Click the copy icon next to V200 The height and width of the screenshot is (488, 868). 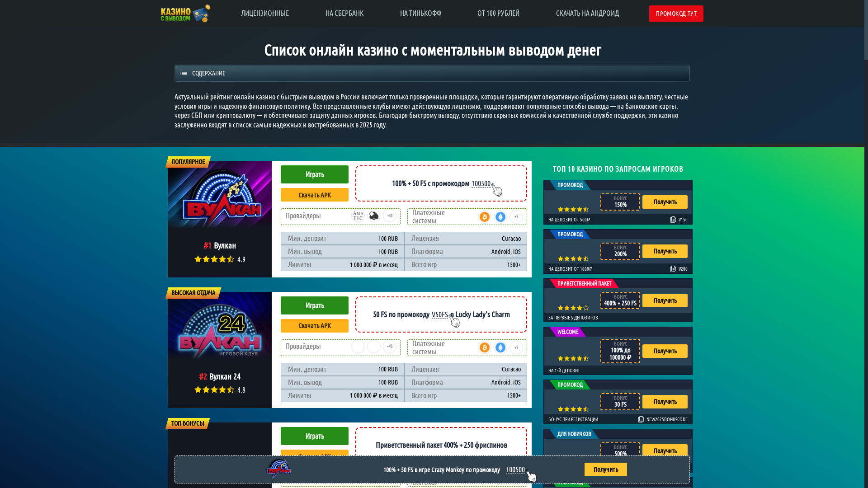tap(673, 269)
